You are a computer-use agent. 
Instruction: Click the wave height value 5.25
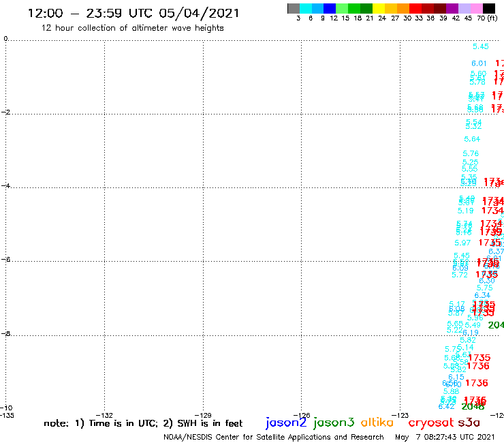(470, 162)
